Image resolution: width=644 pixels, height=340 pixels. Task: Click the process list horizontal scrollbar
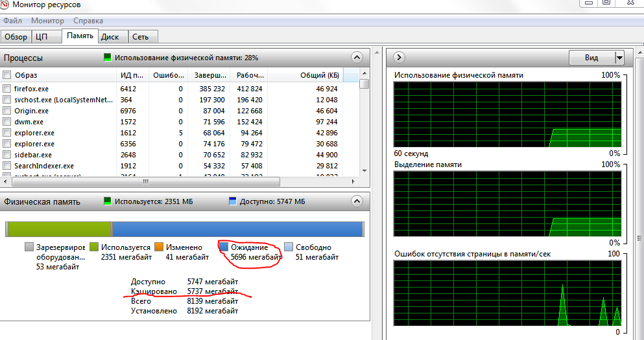(146, 181)
